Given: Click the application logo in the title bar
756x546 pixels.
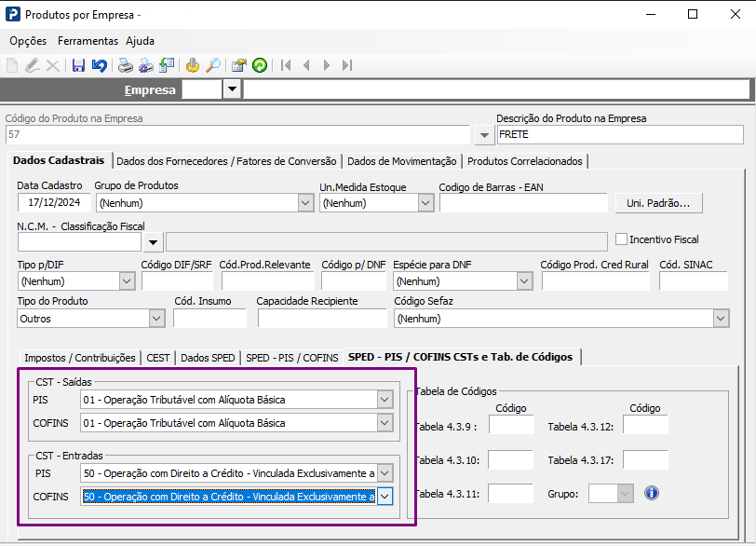Looking at the screenshot, I should click(12, 14).
